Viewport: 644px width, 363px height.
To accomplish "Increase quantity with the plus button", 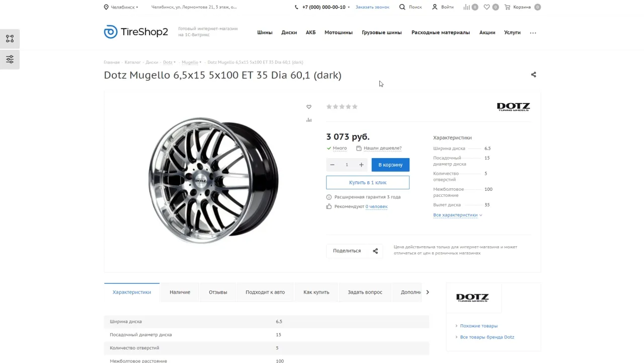I will 361,165.
